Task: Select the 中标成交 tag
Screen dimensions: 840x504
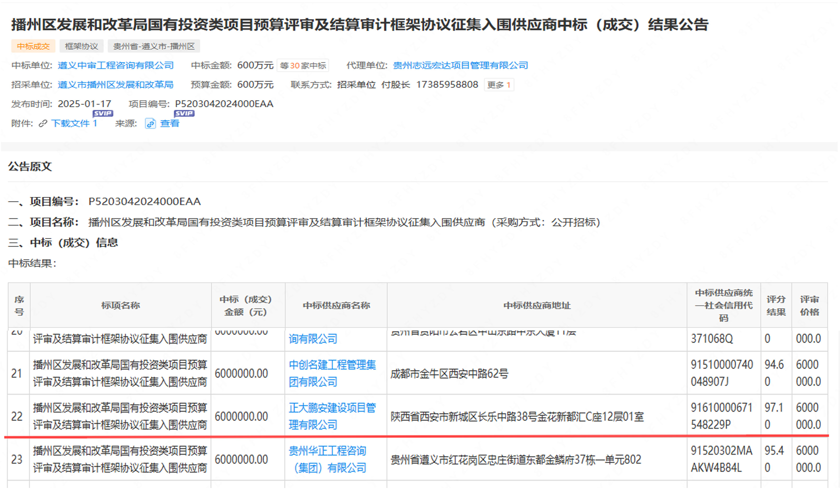Action: (x=33, y=46)
